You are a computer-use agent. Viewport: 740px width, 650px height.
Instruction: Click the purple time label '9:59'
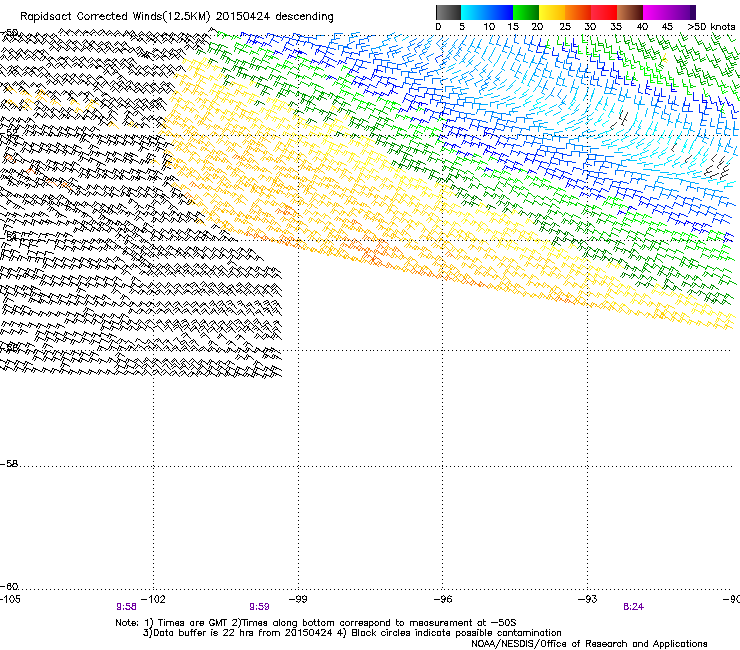259,607
